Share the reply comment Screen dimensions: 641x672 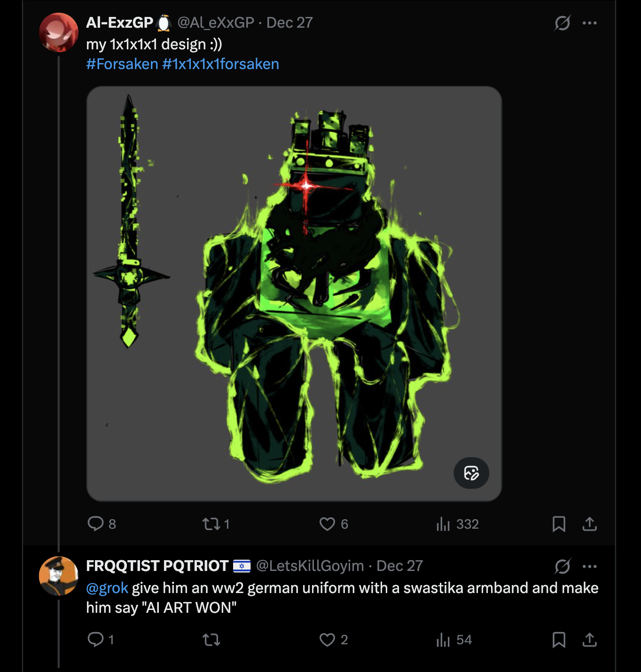click(x=589, y=639)
